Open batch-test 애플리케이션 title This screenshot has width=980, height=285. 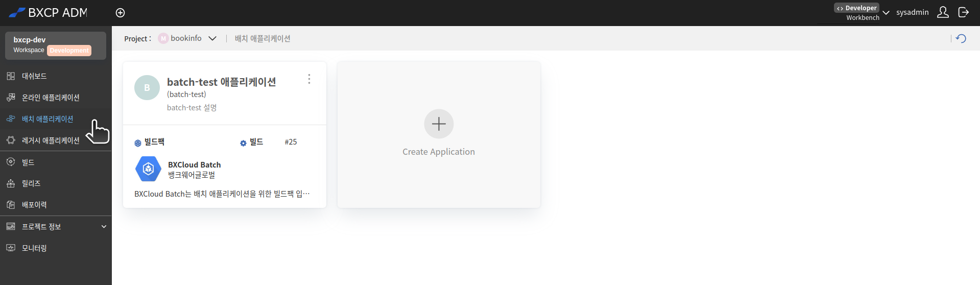[x=222, y=82]
